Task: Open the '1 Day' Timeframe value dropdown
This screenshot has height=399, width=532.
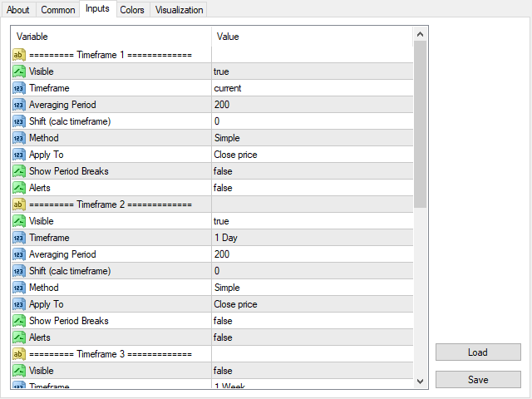Action: click(x=313, y=238)
